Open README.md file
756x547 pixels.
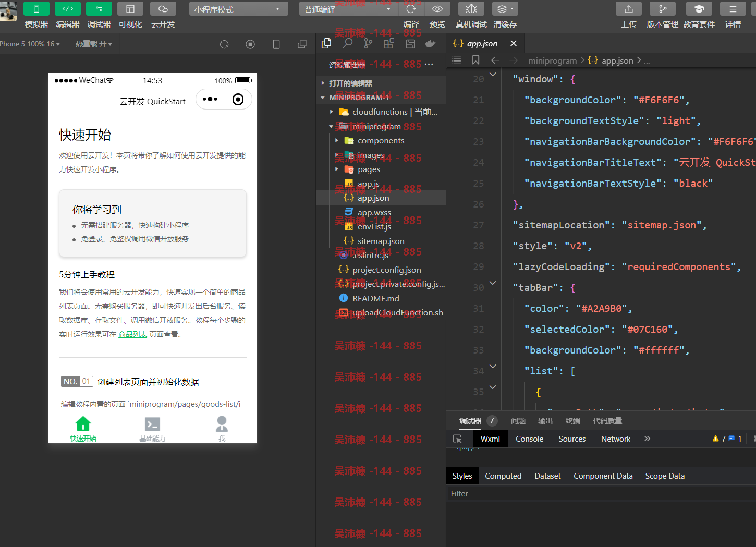(381, 298)
